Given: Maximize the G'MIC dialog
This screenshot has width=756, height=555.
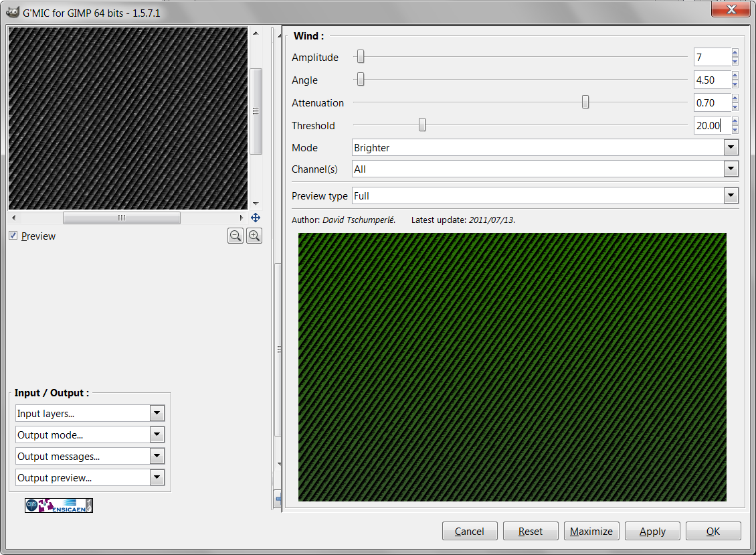Looking at the screenshot, I should pyautogui.click(x=591, y=531).
